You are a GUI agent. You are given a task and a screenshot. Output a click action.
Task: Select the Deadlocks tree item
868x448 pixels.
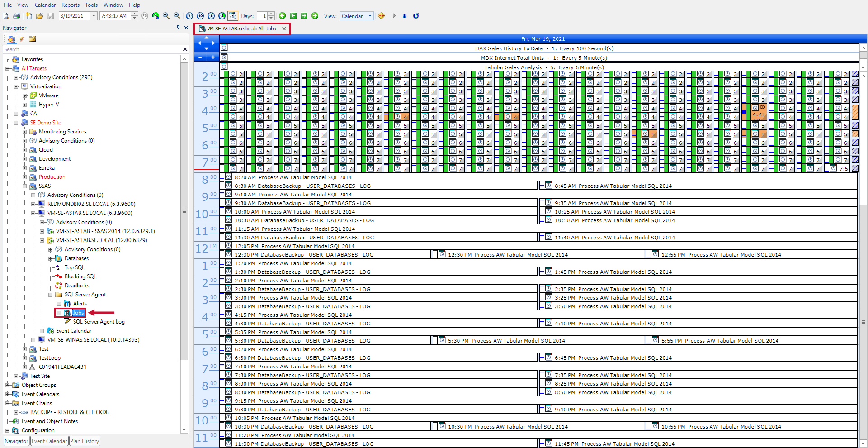coord(77,286)
